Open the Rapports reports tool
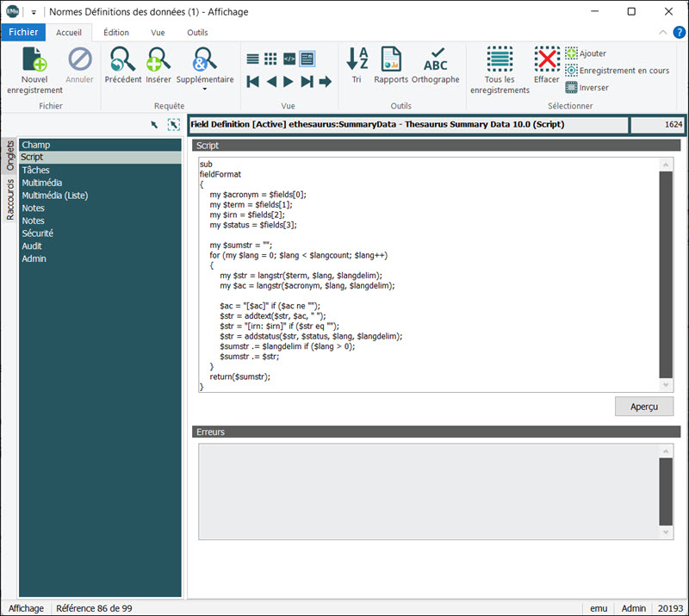This screenshot has width=689, height=616. click(x=391, y=65)
